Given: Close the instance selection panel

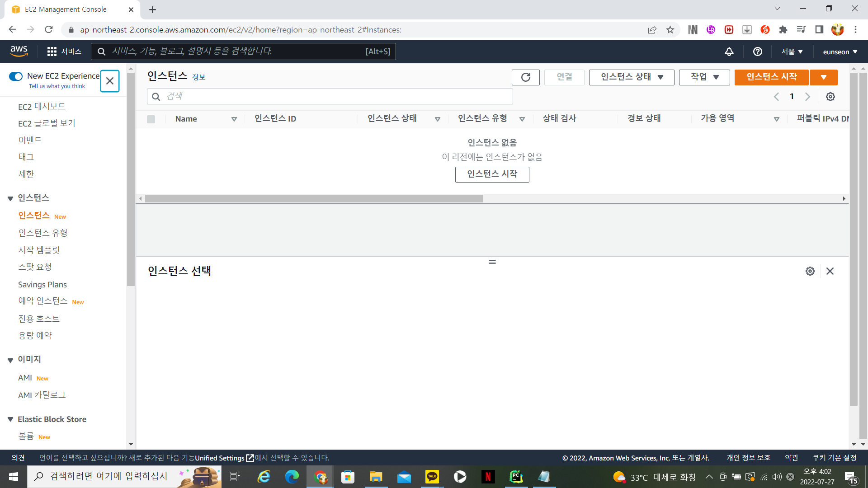Looking at the screenshot, I should point(830,271).
